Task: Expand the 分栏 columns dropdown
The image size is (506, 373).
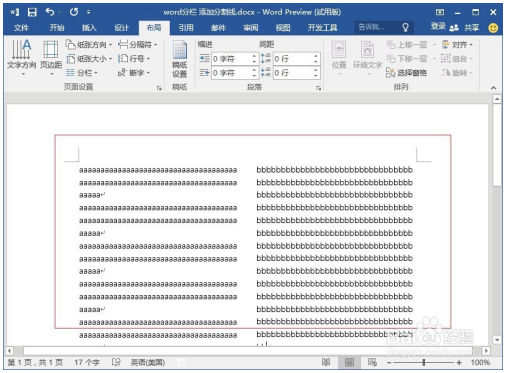Action: (x=82, y=72)
